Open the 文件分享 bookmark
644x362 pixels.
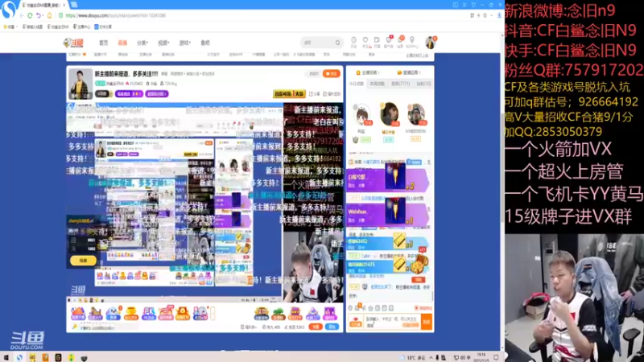(x=103, y=27)
